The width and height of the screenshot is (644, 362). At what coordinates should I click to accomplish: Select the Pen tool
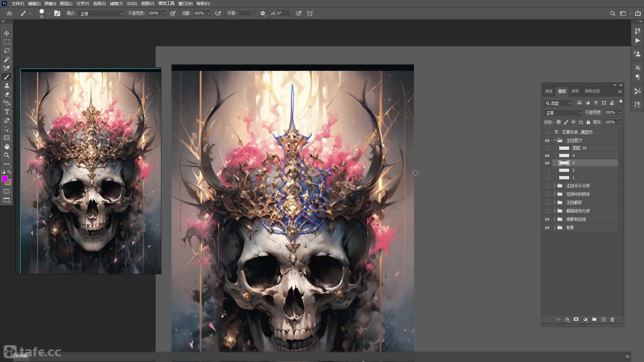pos(7,121)
